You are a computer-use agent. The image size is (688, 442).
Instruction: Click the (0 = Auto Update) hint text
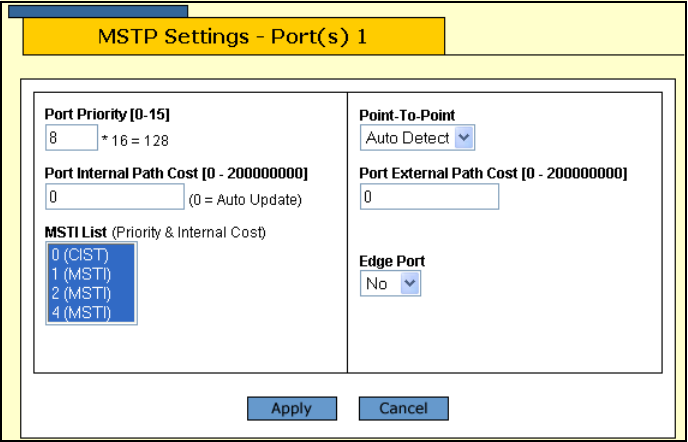tap(245, 198)
